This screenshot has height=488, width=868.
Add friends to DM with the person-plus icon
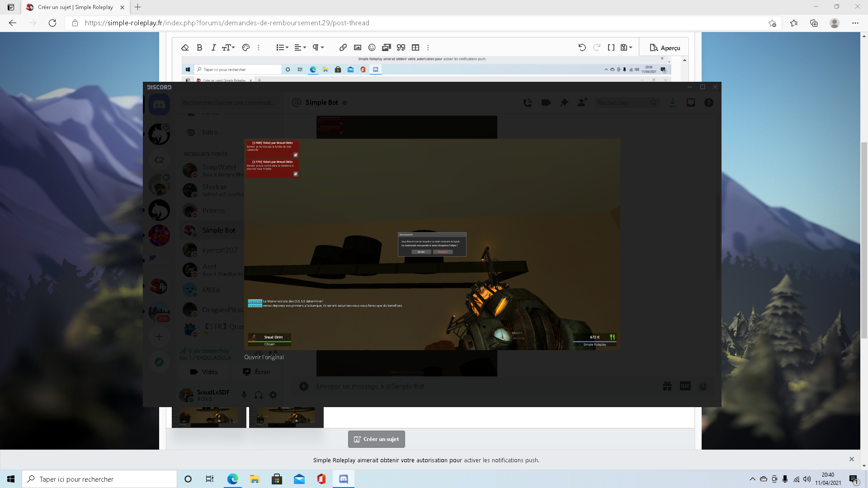coord(582,103)
